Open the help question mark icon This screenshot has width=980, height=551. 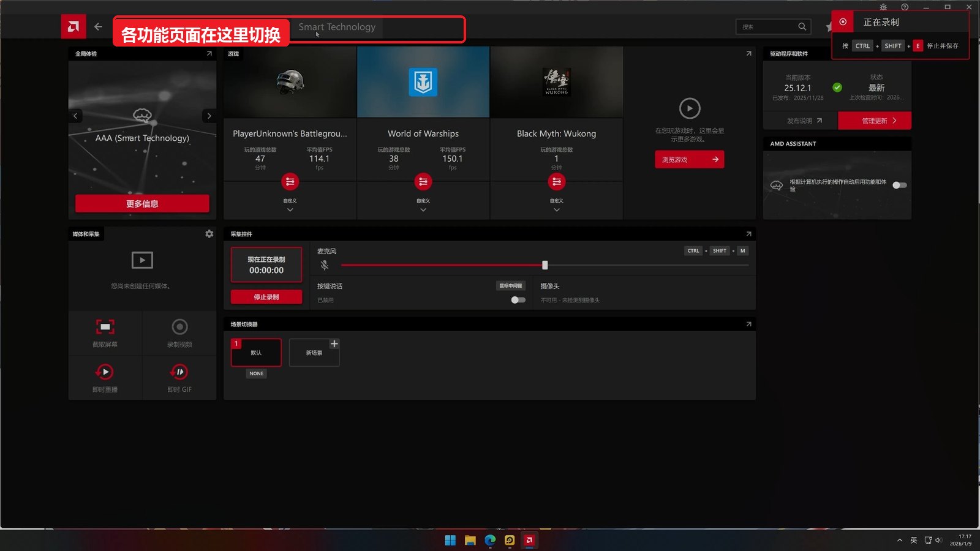[905, 7]
